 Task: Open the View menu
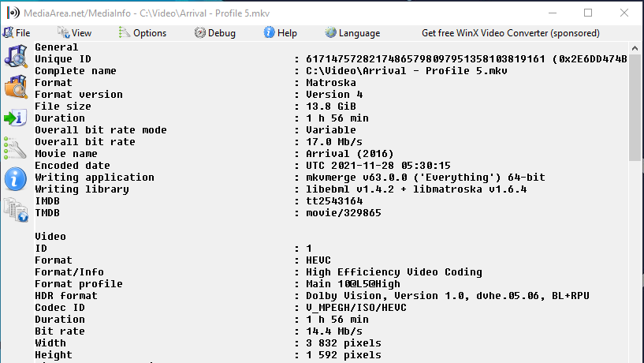pos(74,33)
